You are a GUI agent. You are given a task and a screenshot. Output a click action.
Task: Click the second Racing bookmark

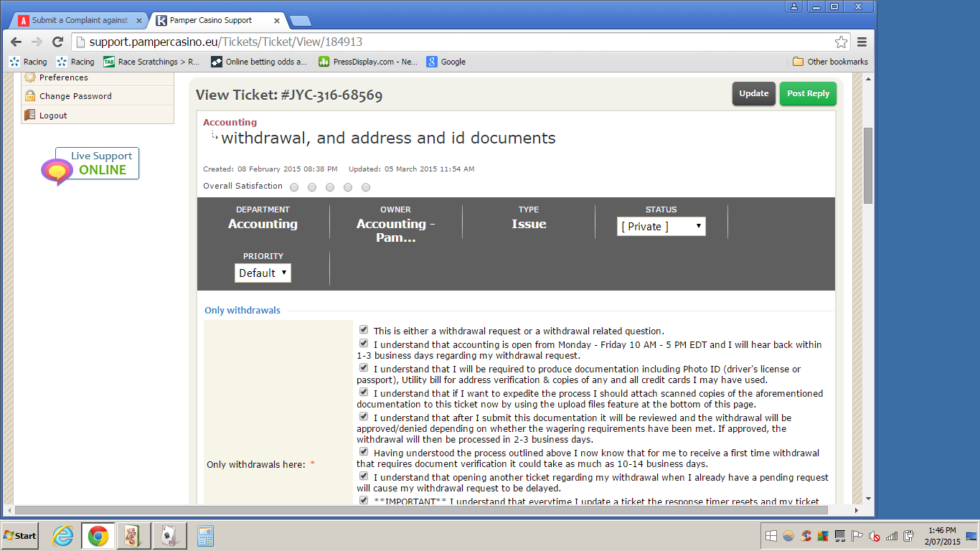(x=75, y=62)
